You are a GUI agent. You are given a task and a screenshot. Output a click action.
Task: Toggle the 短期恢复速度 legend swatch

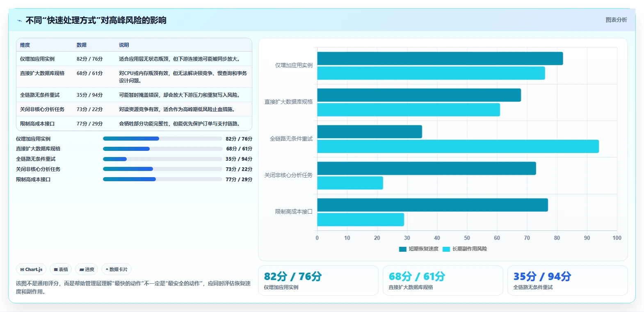[x=402, y=249]
